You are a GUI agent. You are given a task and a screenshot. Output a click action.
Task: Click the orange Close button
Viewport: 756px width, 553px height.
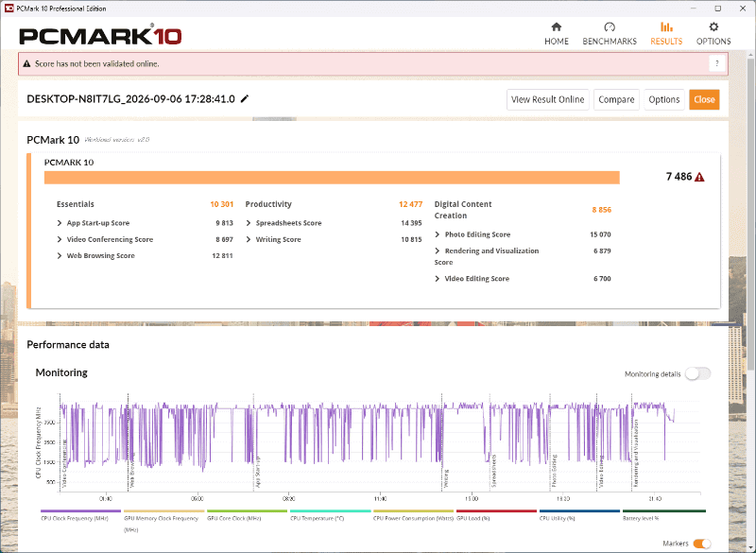[x=704, y=100]
